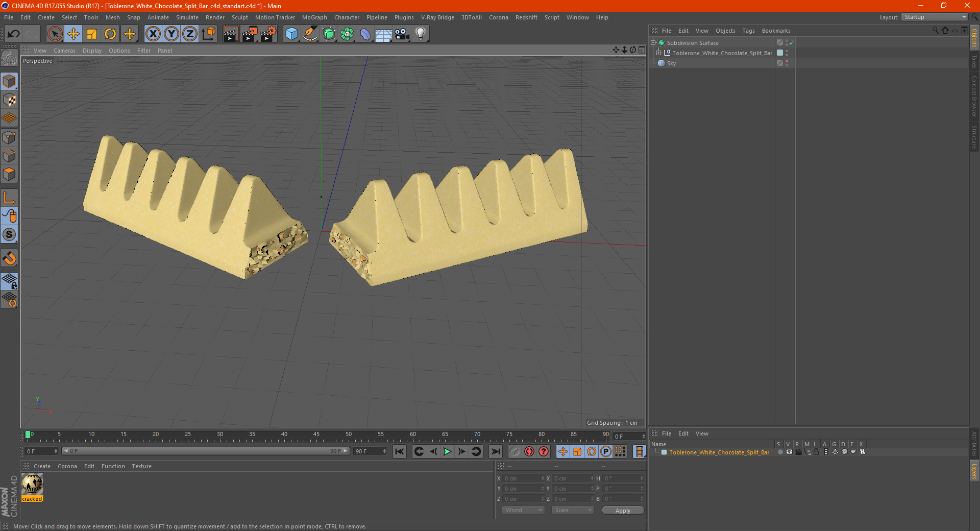Open the Simulate menu
Image resolution: width=980 pixels, height=531 pixels.
click(187, 17)
